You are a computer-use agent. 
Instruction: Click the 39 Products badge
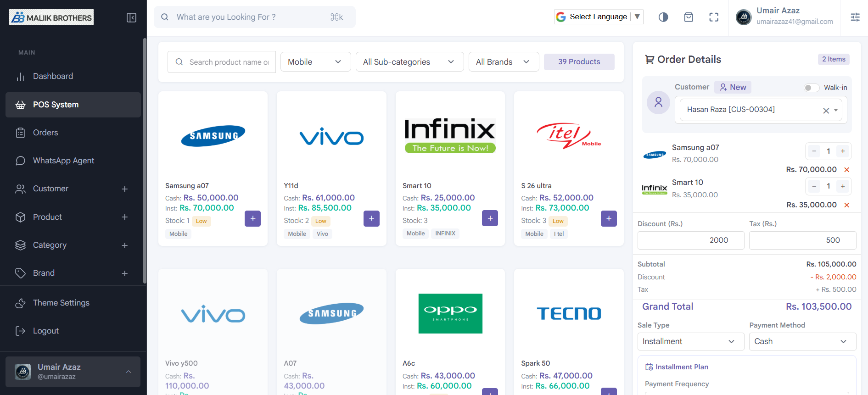click(x=579, y=62)
